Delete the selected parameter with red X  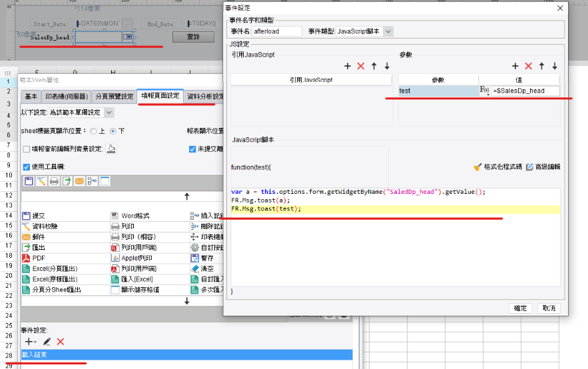pos(528,67)
